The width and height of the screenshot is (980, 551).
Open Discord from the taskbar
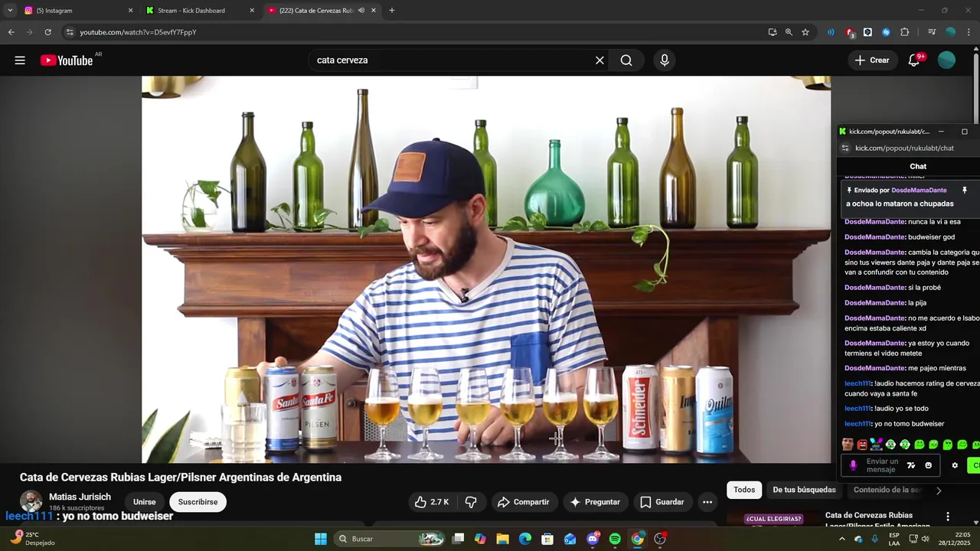click(x=593, y=539)
